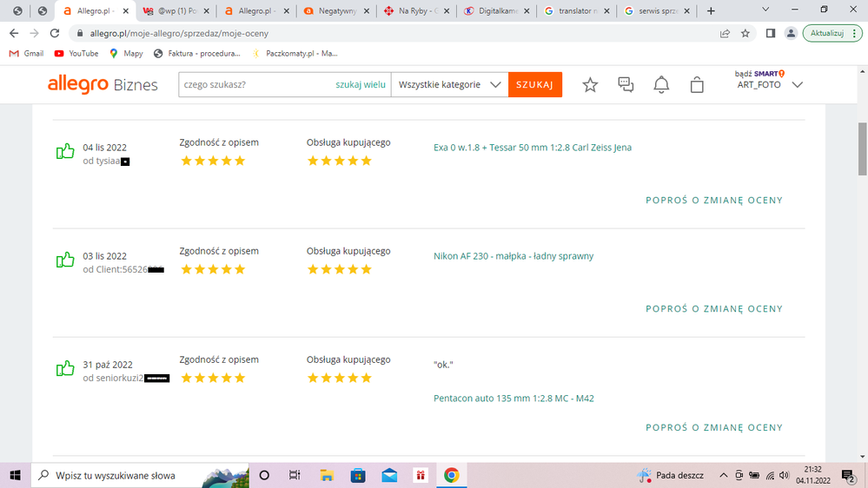Open the shopping cart bag icon

tap(697, 85)
